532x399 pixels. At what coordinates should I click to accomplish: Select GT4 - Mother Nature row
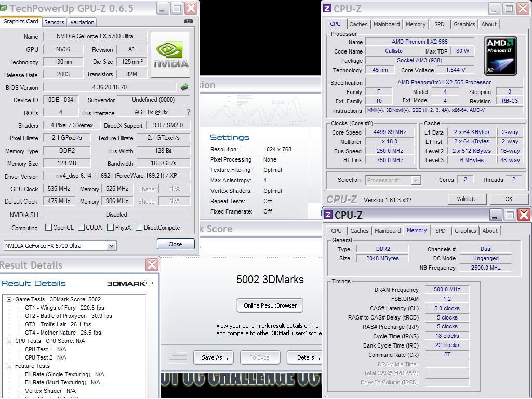coord(63,332)
